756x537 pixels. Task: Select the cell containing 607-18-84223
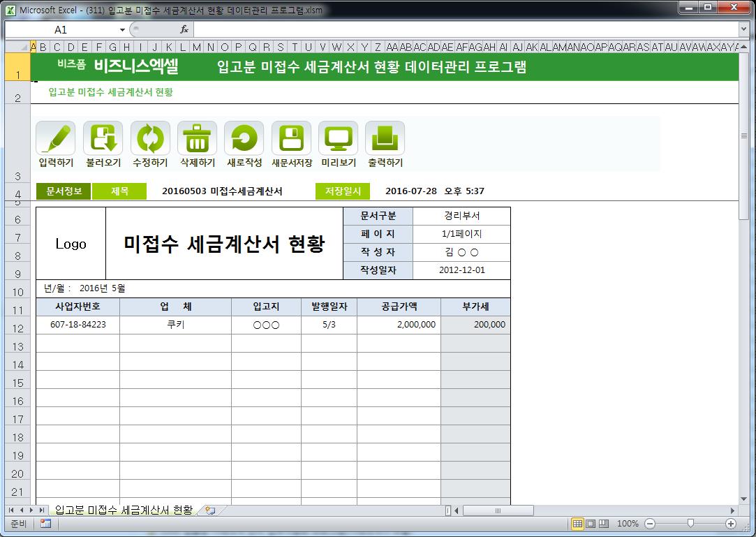click(77, 325)
